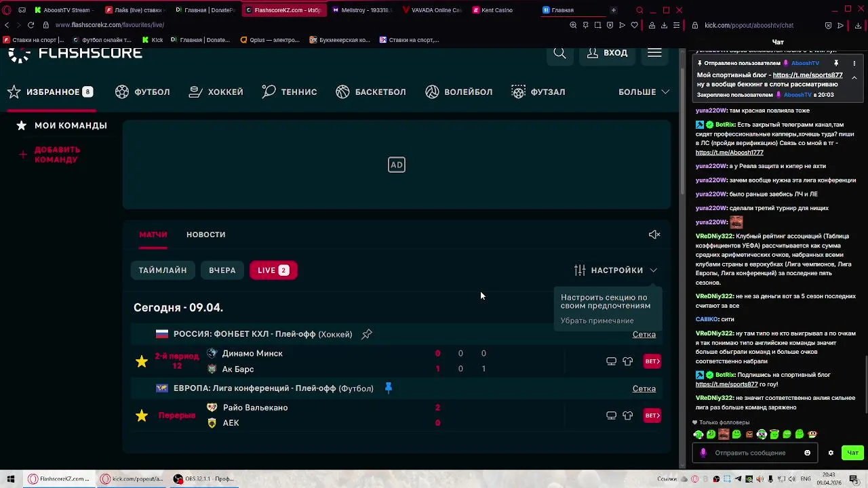Screen dimensions: 868x488
Task: Switch to the ФУТЗАЛ sport tab
Action: pos(538,91)
